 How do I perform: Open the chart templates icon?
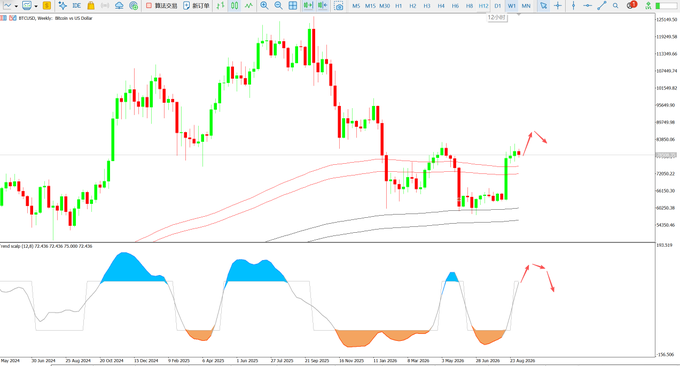27,6
